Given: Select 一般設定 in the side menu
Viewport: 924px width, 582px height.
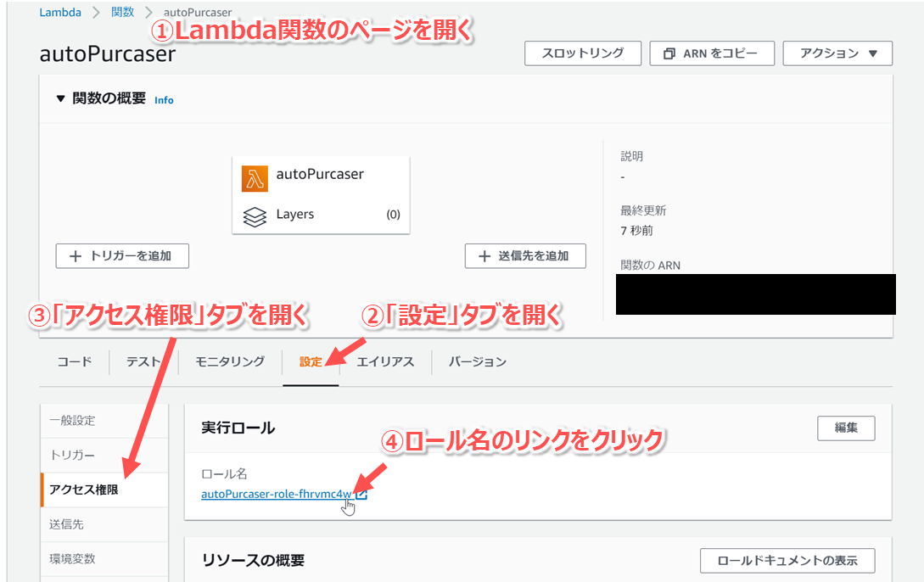Looking at the screenshot, I should pyautogui.click(x=73, y=421).
